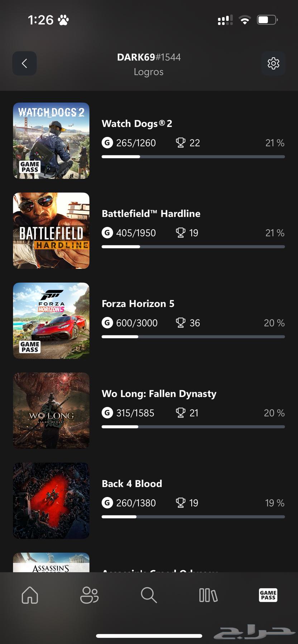
Task: Tap the back arrow button
Action: [x=24, y=63]
